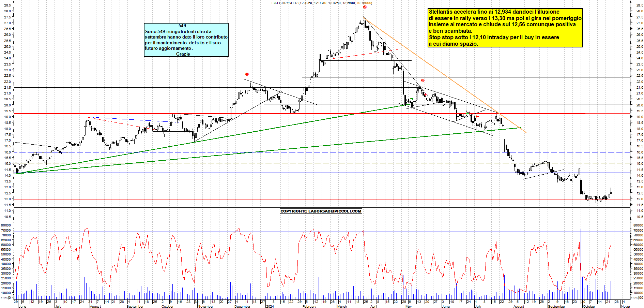Screen dimensions: 644x308
Task: Click 40000 on the right volume axis
Action: click(638, 264)
